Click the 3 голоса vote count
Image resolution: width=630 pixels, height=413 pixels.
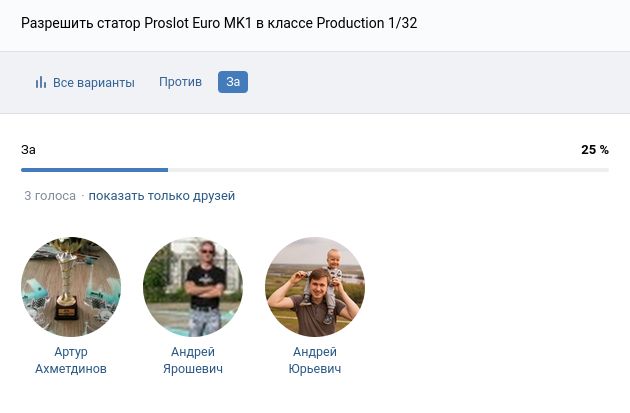tap(50, 196)
